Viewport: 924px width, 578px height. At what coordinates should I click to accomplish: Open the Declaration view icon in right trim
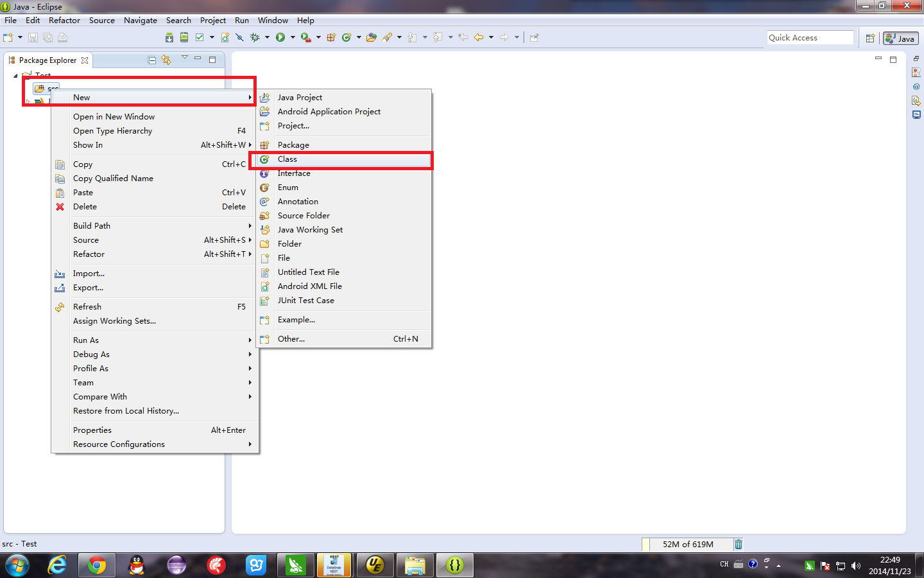click(x=916, y=101)
